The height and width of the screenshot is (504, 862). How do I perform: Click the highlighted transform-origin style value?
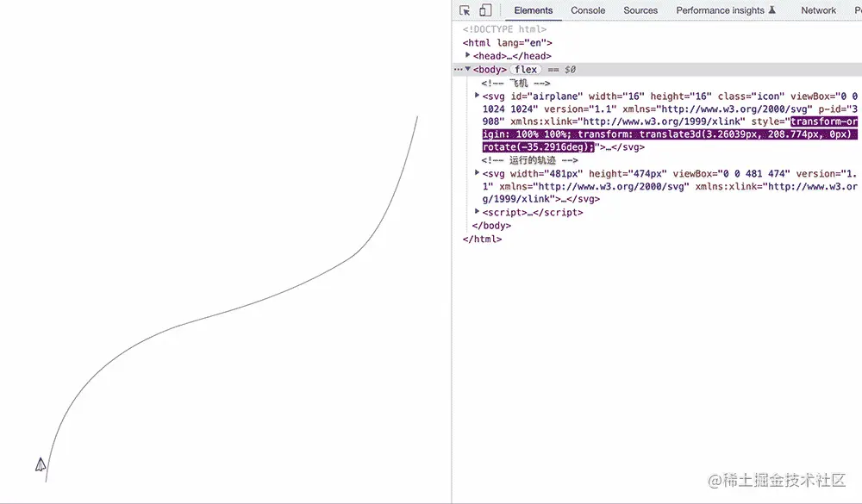click(670, 134)
